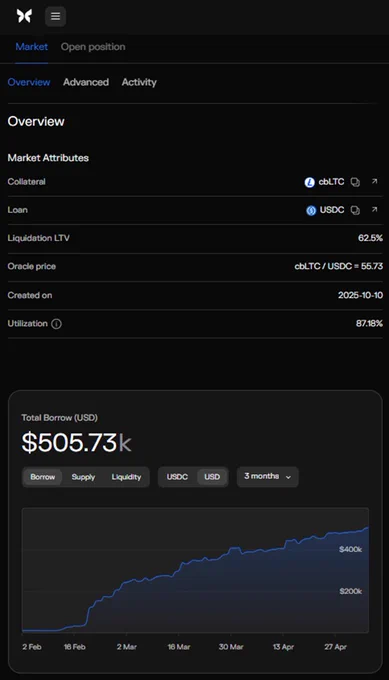Click the $505.73k total borrow value
389x680 pixels.
pyautogui.click(x=76, y=442)
